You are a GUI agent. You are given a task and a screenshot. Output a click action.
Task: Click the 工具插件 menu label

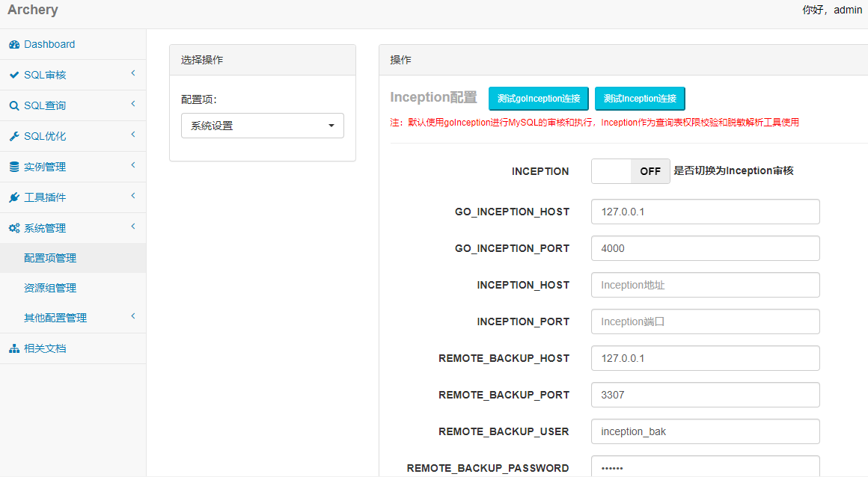click(45, 197)
